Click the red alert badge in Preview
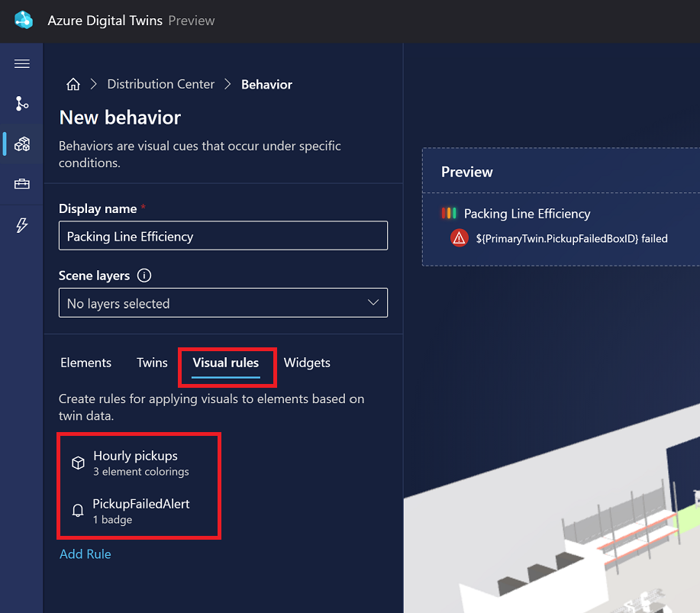 point(459,237)
